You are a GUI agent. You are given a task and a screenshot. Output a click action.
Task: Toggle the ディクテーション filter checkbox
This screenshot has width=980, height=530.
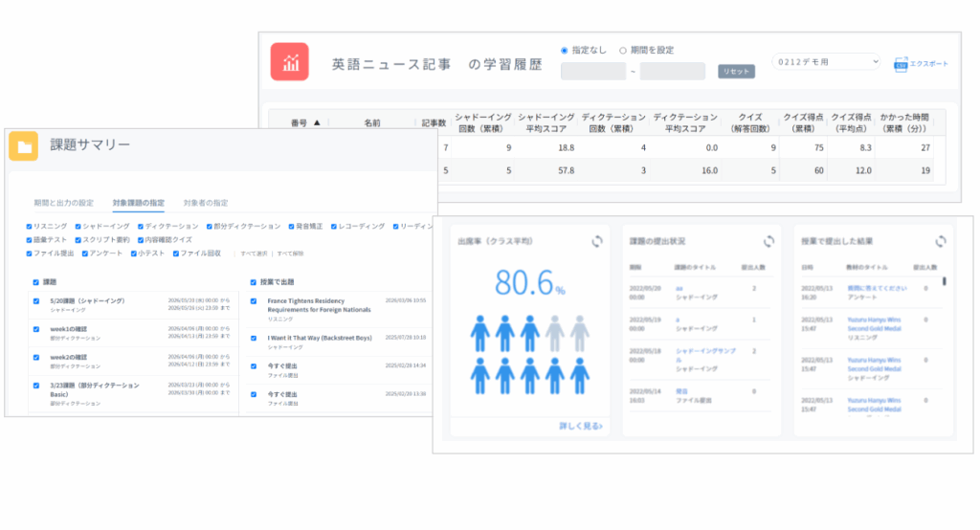coord(141,227)
